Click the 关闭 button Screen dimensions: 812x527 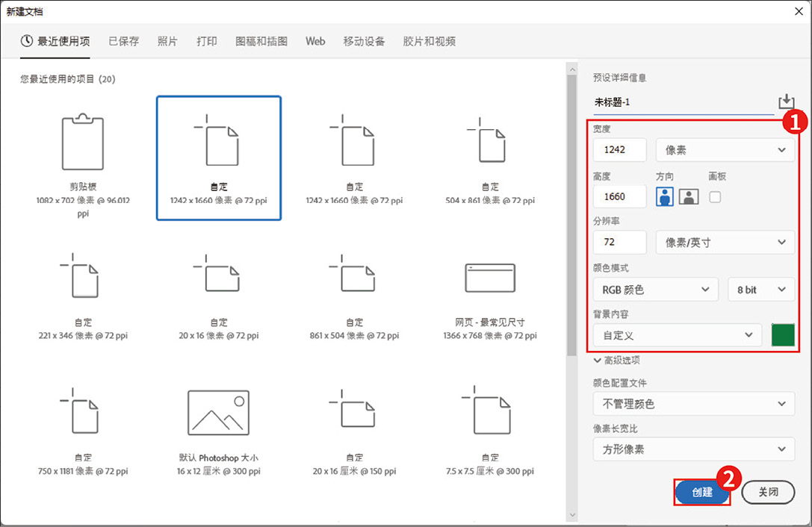point(768,493)
